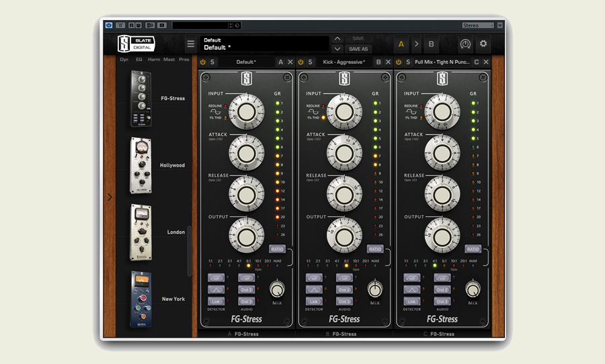Enable detector bell filter on slot C
The image size is (605, 364).
pos(412,289)
